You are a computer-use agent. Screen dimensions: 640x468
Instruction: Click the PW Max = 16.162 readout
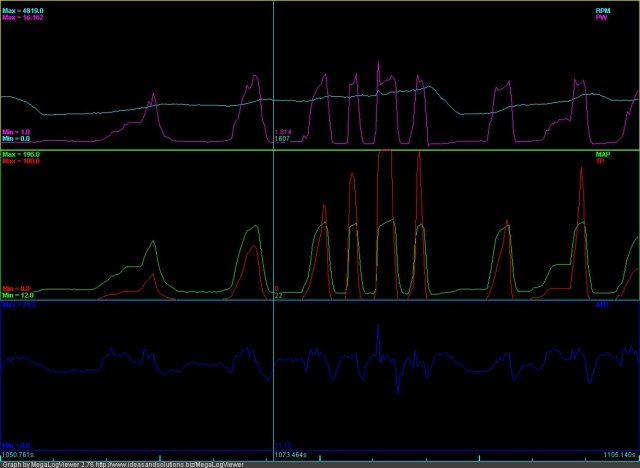pos(24,17)
